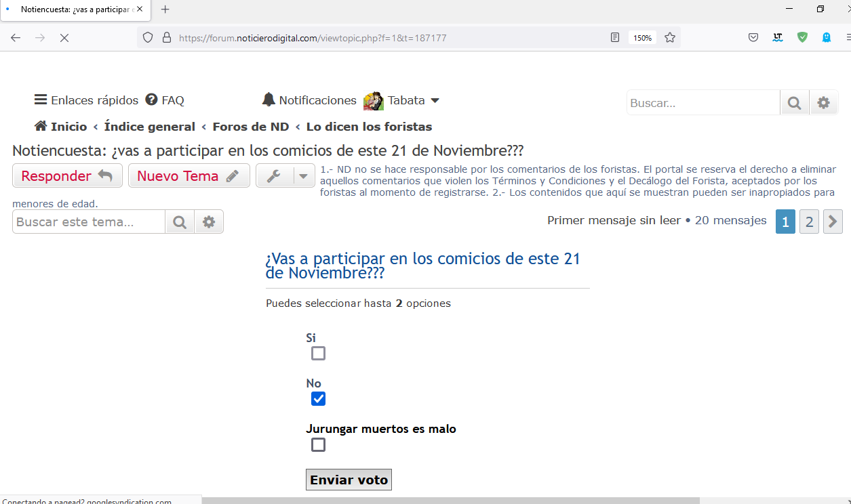Uncheck the No poll option
The width and height of the screenshot is (851, 504).
[318, 399]
